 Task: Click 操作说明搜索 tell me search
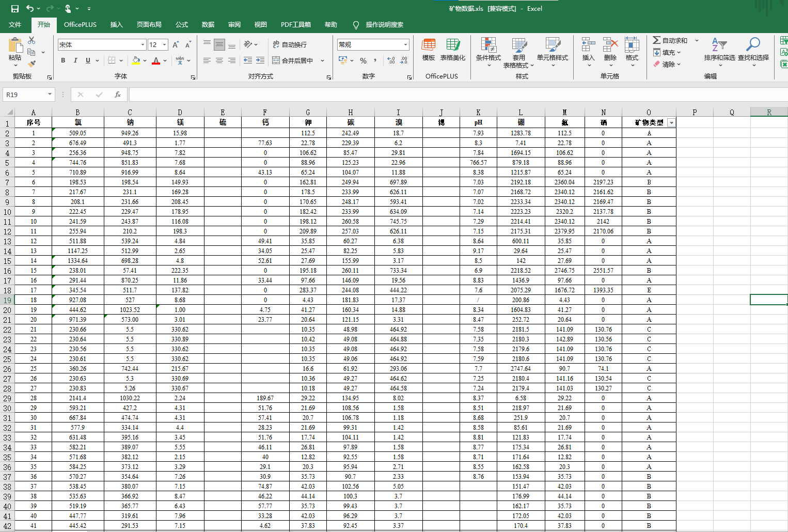coord(385,24)
